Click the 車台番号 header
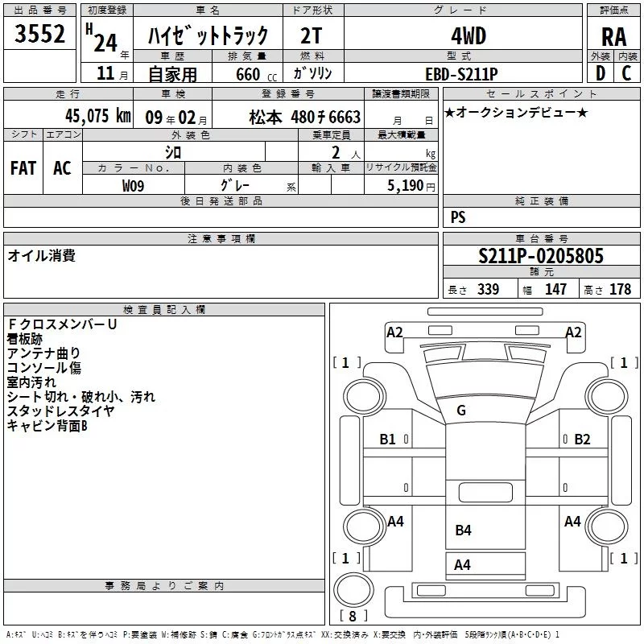 click(x=541, y=238)
